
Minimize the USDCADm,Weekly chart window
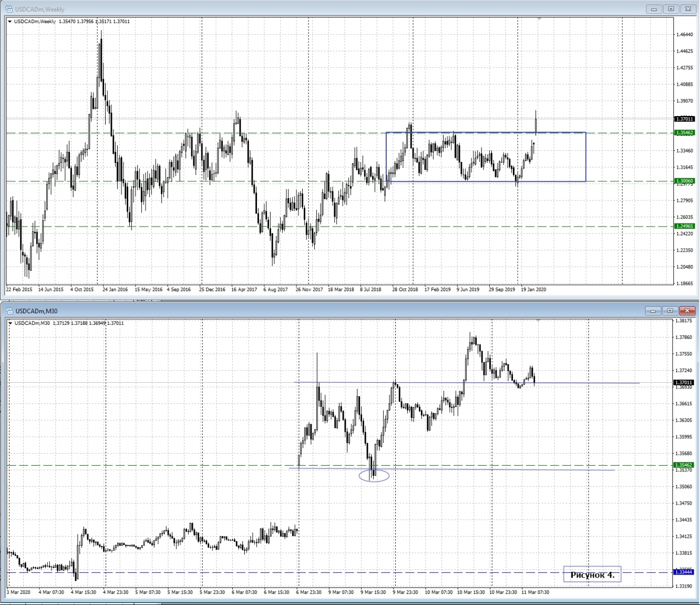[x=654, y=9]
